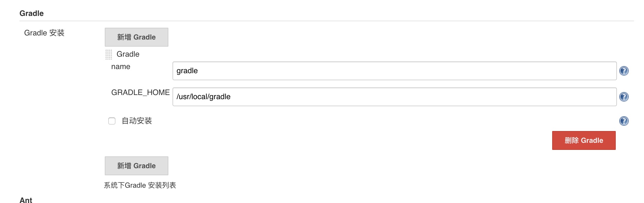Click the question mark beside the gradle name input
644x203 pixels.
click(624, 71)
